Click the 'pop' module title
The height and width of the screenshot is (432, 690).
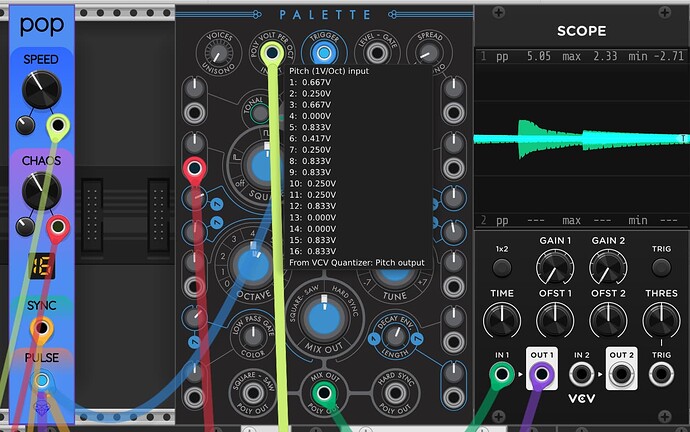click(42, 26)
